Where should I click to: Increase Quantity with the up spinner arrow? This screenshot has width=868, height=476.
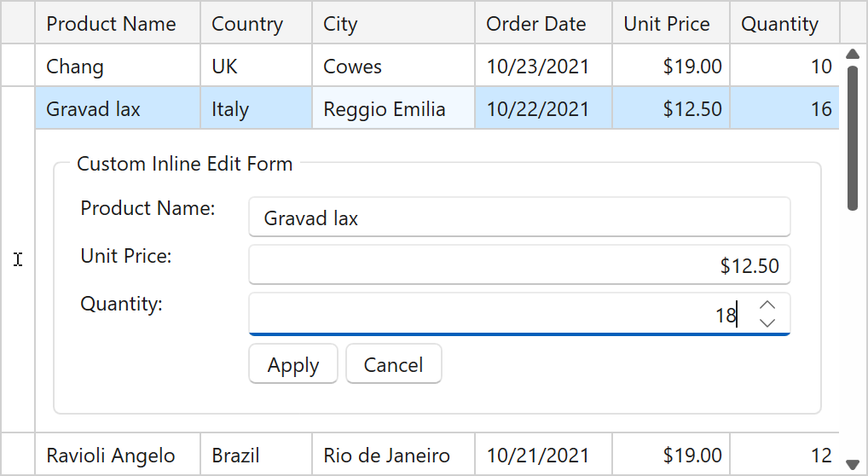click(767, 305)
